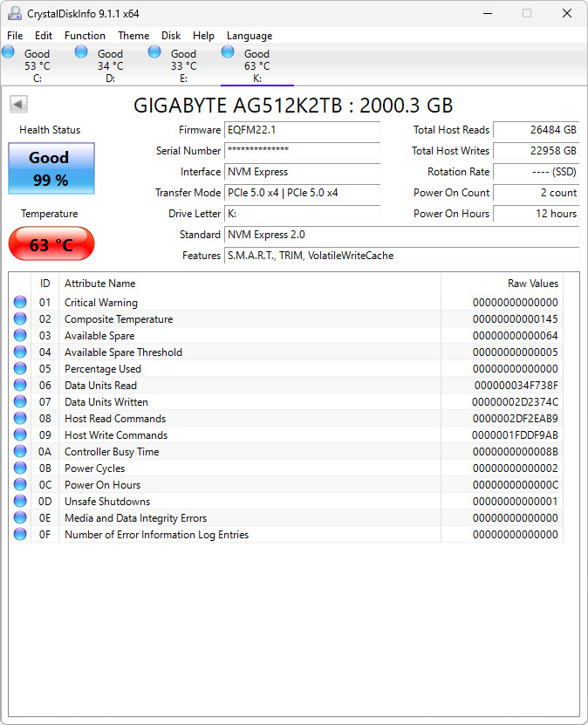This screenshot has height=725, width=588.
Task: Switch to drive E: disk tab
Action: 183,65
